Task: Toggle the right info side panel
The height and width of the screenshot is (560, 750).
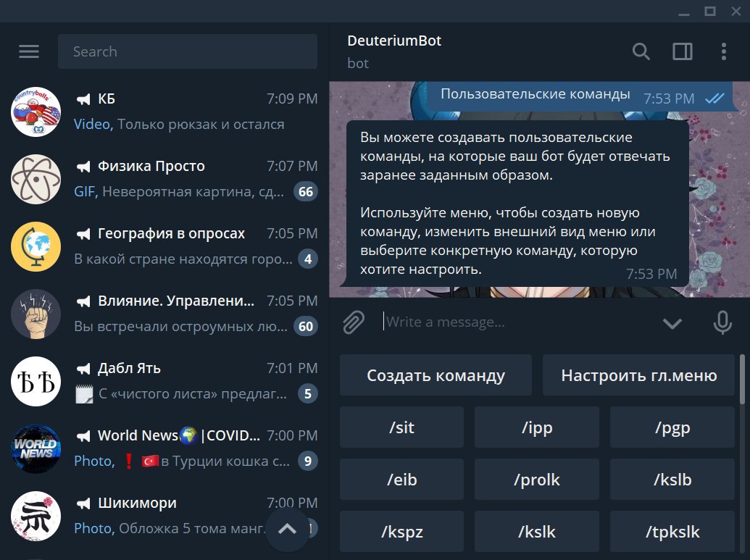Action: click(683, 51)
